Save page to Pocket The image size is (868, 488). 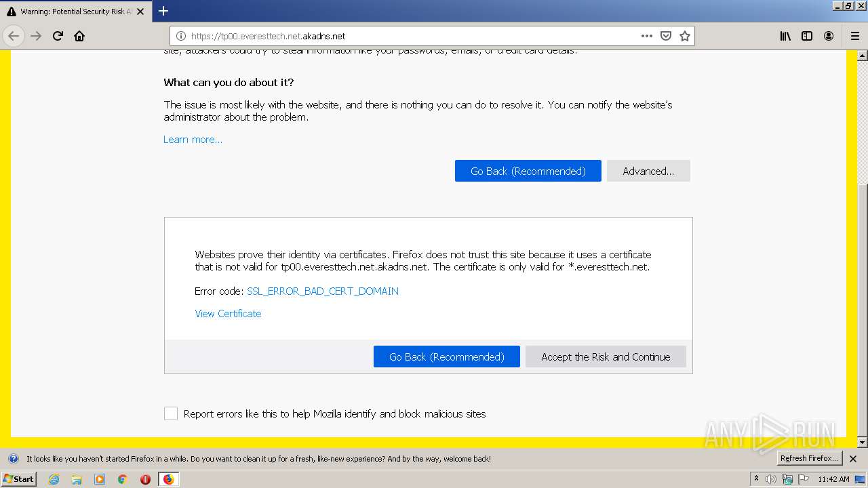(666, 36)
